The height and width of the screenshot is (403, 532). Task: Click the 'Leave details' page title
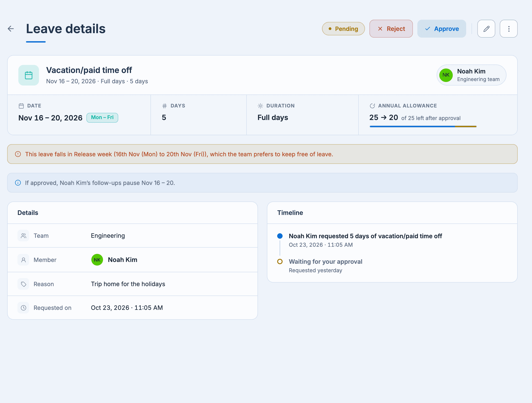point(66,29)
